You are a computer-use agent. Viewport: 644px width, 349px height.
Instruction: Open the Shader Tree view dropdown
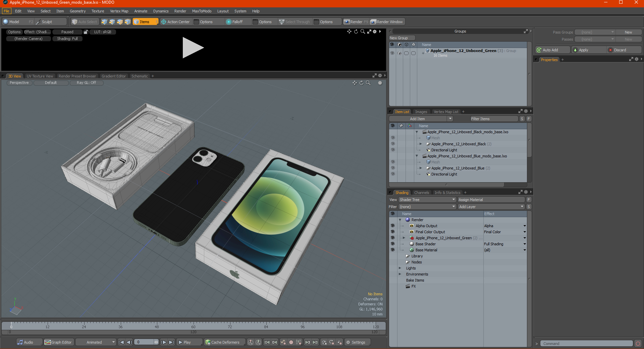[x=427, y=200]
